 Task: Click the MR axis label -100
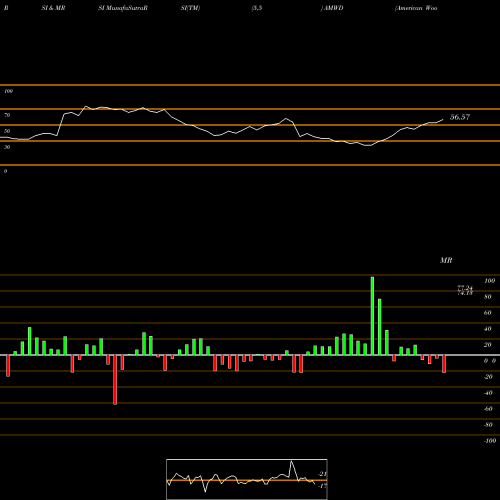click(489, 441)
